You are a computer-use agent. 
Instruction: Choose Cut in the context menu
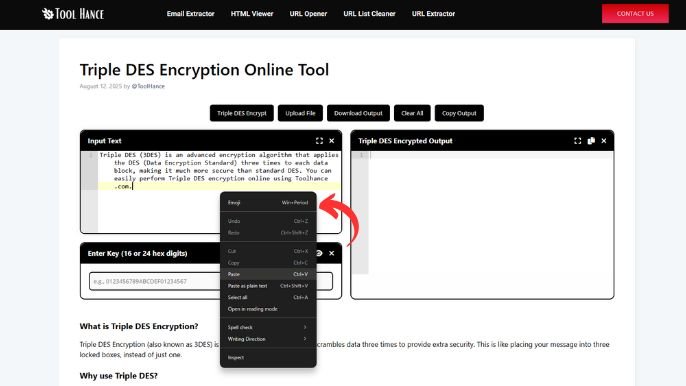point(268,251)
